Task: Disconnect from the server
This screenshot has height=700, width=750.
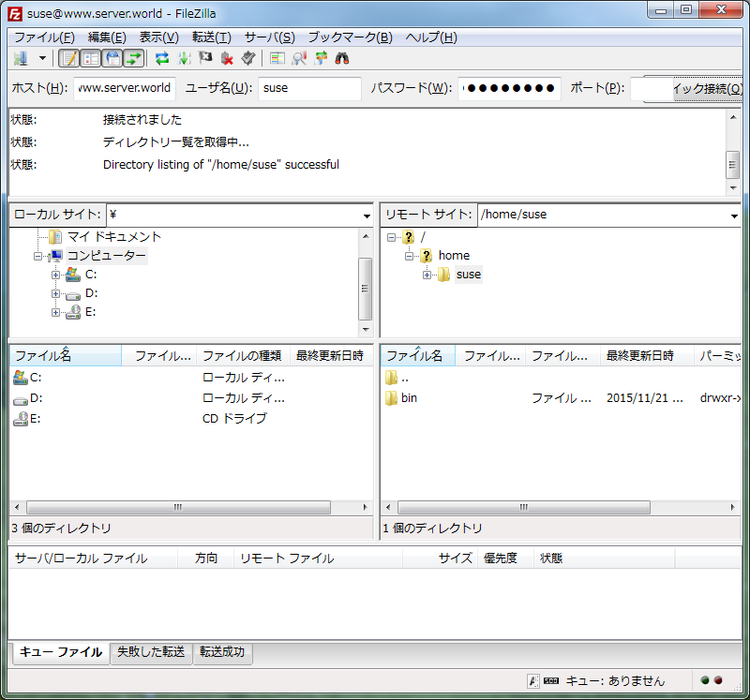Action: point(226,57)
